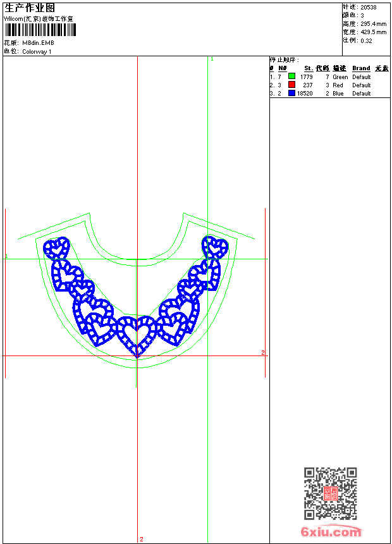The image size is (392, 544).
Task: Click the 代码 column header
Action: pyautogui.click(x=322, y=68)
